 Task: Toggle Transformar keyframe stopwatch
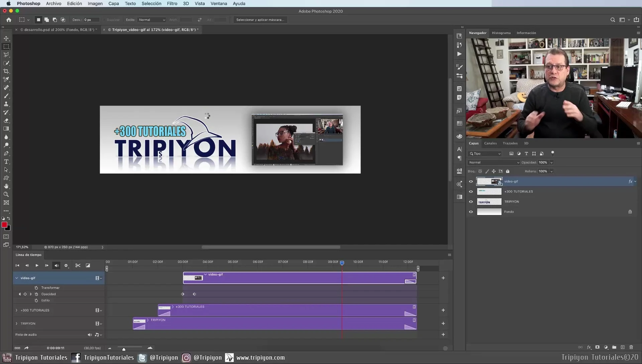36,288
